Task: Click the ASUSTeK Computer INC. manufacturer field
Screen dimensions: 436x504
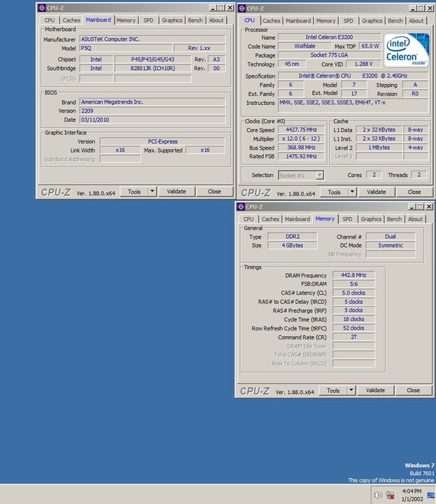Action: point(153,39)
